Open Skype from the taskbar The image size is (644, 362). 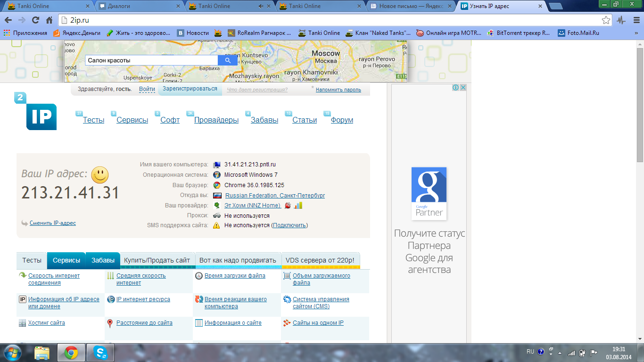(100, 353)
